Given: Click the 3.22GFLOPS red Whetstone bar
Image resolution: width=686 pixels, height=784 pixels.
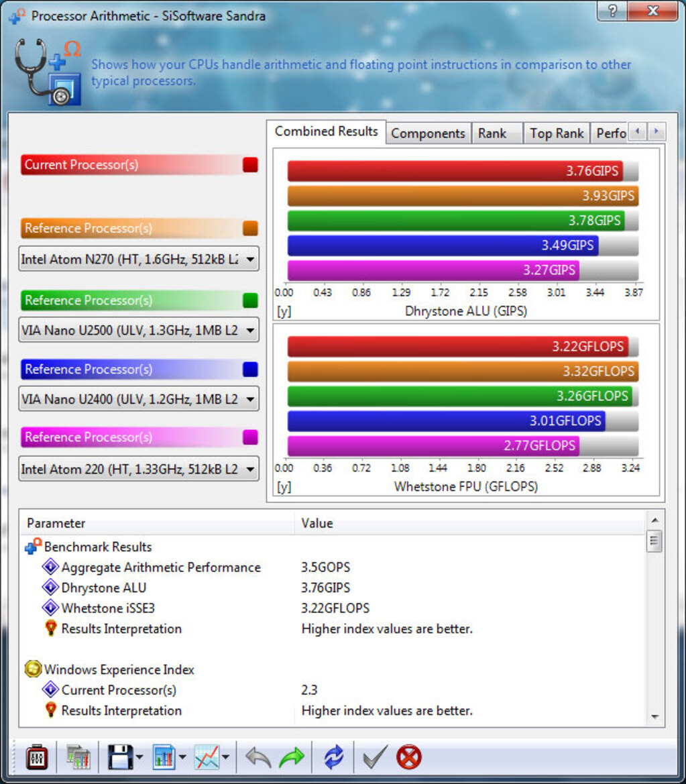Looking at the screenshot, I should (458, 347).
